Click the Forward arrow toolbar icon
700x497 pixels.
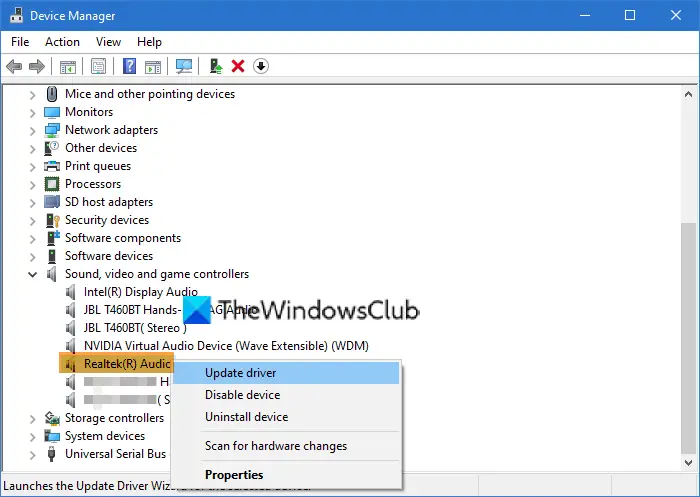[x=37, y=67]
